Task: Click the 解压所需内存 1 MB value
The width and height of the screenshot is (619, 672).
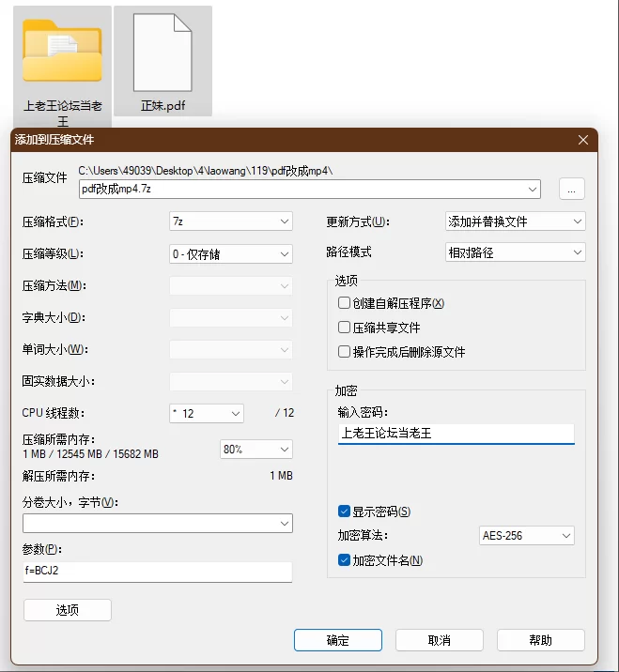Action: click(x=281, y=476)
